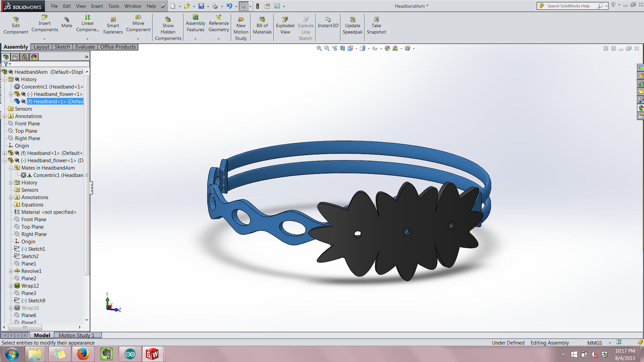Select the Take Snapshot tool

click(376, 25)
